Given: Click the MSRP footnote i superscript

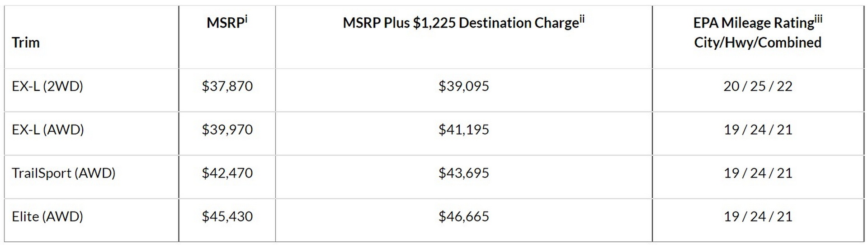Looking at the screenshot, I should 246,19.
